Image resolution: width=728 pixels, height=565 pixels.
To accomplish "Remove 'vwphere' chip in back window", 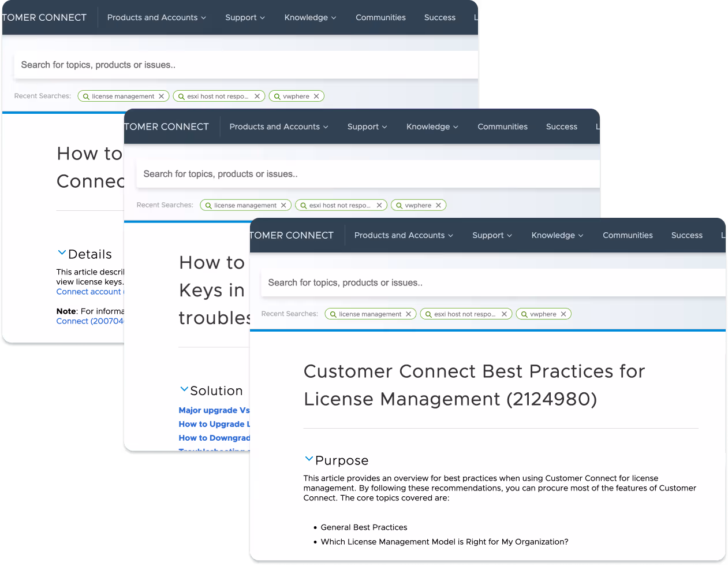I will pyautogui.click(x=316, y=96).
